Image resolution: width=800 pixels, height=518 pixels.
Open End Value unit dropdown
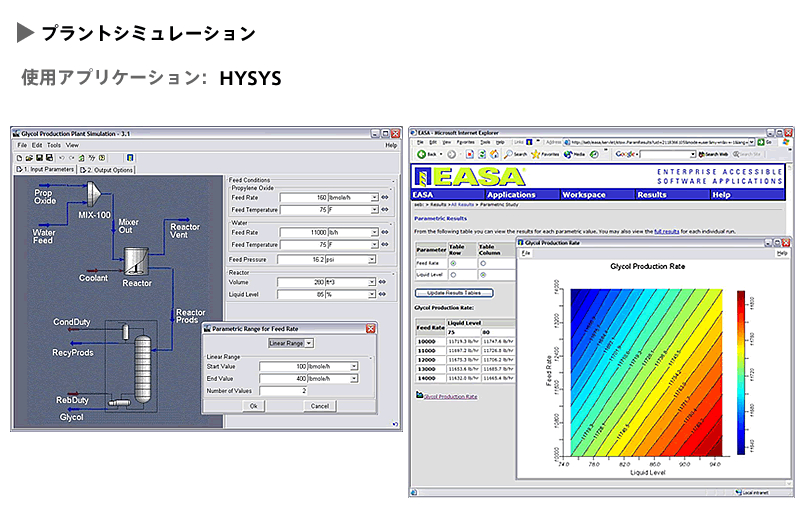[x=354, y=379]
